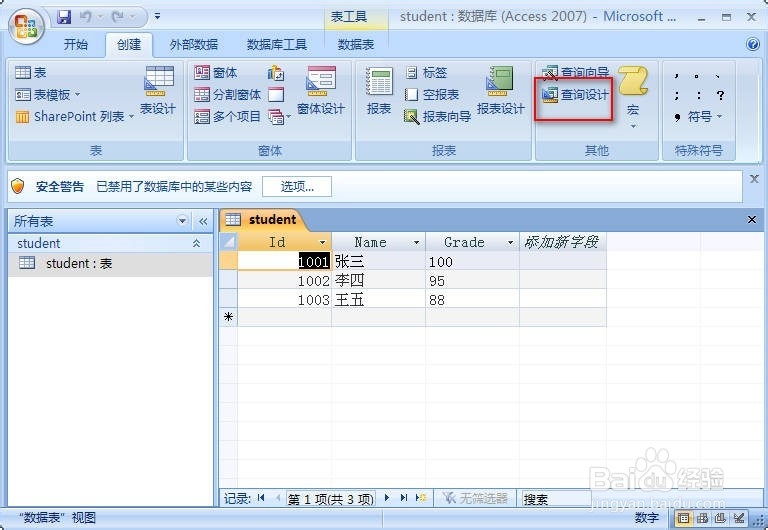This screenshot has width=768, height=530.
Task: Click the current record number box
Action: (x=331, y=499)
